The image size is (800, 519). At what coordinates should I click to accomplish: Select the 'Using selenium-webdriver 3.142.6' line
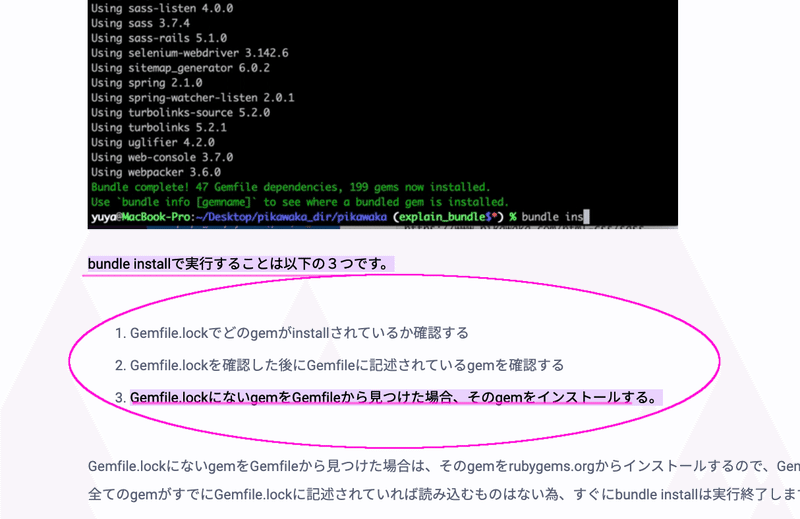coord(189,53)
